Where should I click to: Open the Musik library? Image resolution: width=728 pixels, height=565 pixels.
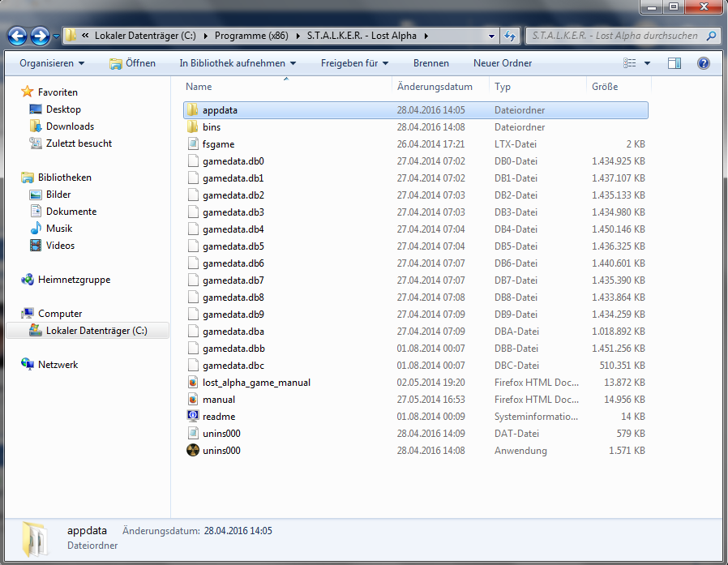tap(59, 229)
